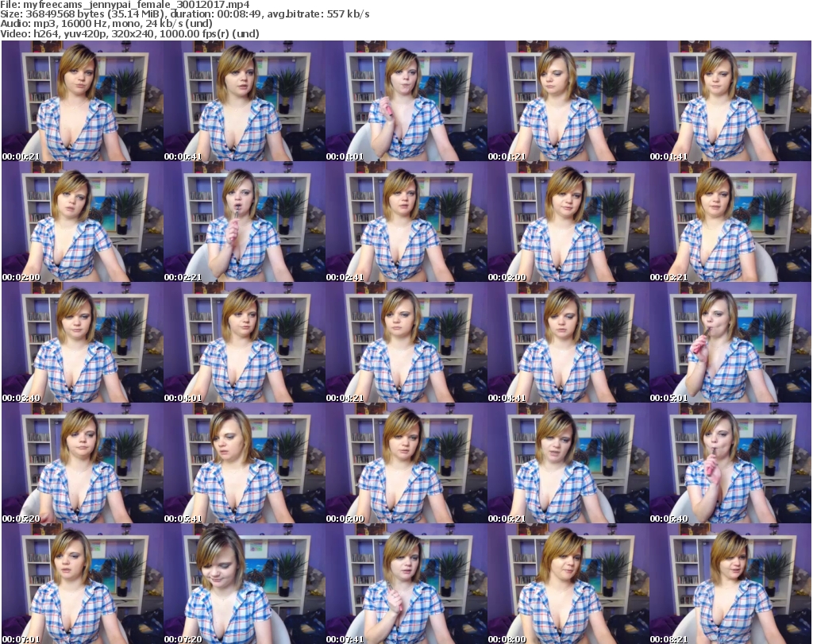The width and height of the screenshot is (813, 644).
Task: Select the 00:06:00 video frame
Action: click(406, 463)
